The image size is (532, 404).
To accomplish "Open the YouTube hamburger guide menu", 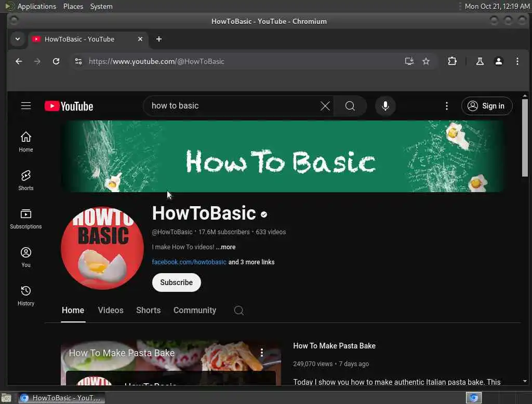I will [26, 106].
